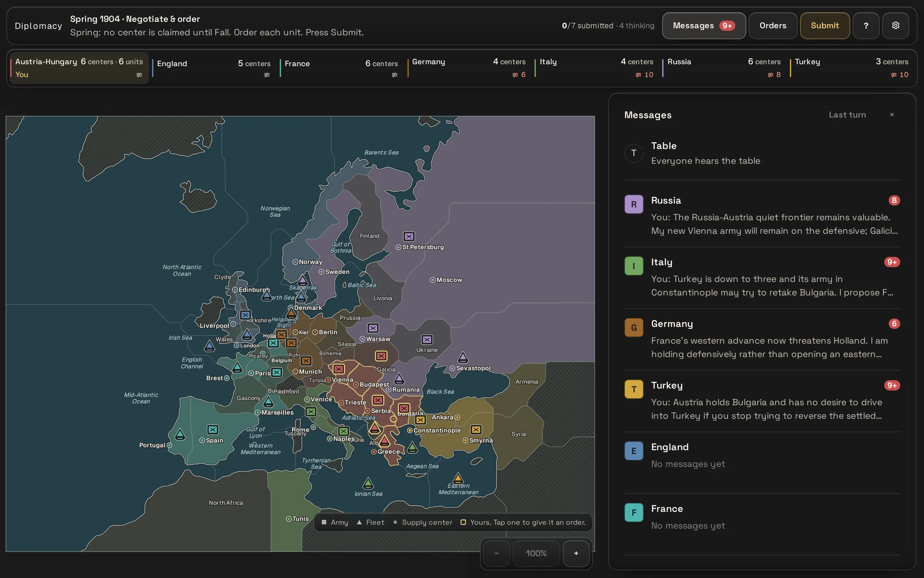Select the Austrian army near Vienna
Viewport: 924px width, 578px height.
tap(339, 369)
